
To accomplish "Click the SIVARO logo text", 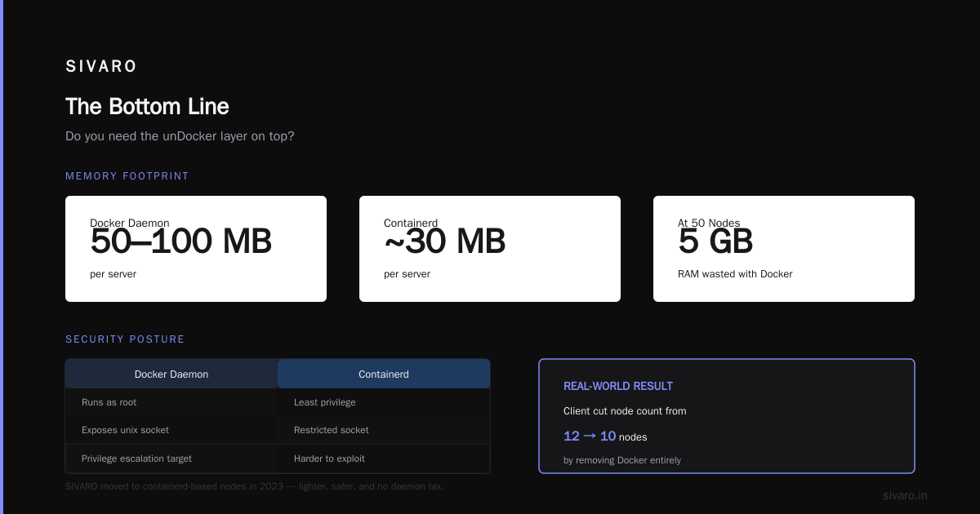I will 101,67.
